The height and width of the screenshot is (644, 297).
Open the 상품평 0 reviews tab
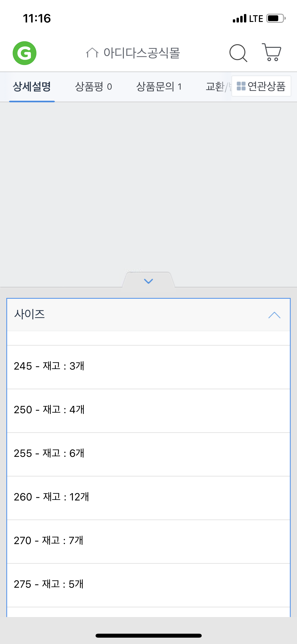tap(93, 87)
